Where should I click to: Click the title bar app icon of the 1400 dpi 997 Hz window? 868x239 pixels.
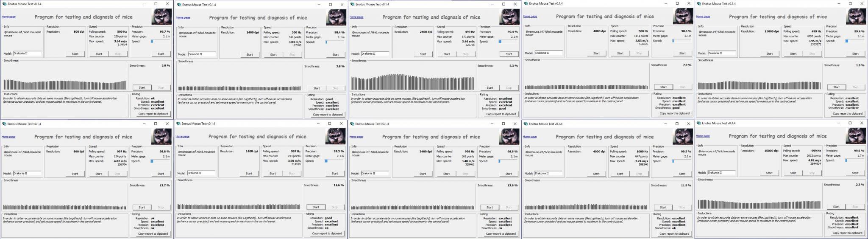178,124
